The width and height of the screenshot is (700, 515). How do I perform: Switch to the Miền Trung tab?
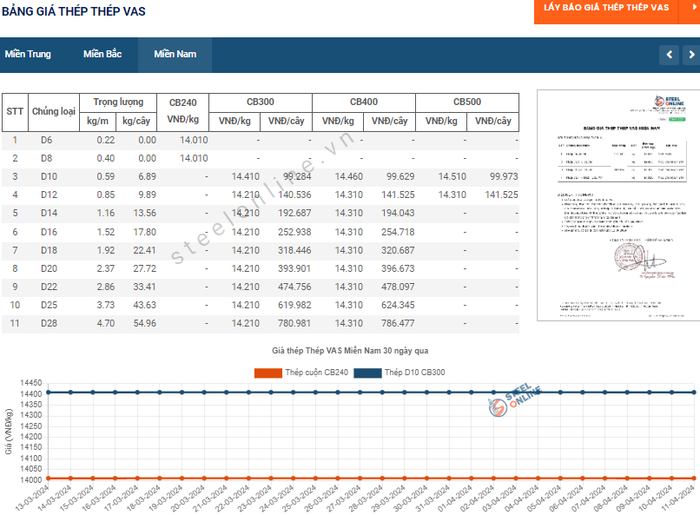(28, 54)
